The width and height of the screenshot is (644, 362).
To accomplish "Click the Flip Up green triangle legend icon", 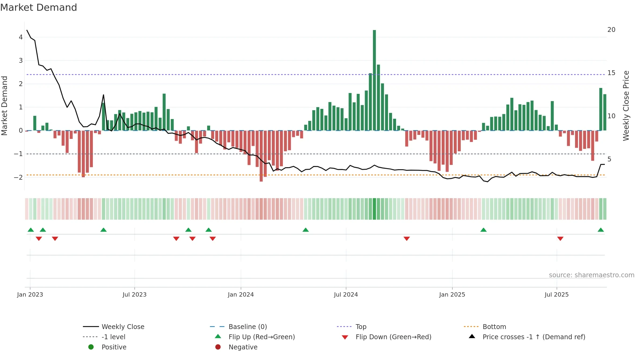I will click(x=218, y=336).
